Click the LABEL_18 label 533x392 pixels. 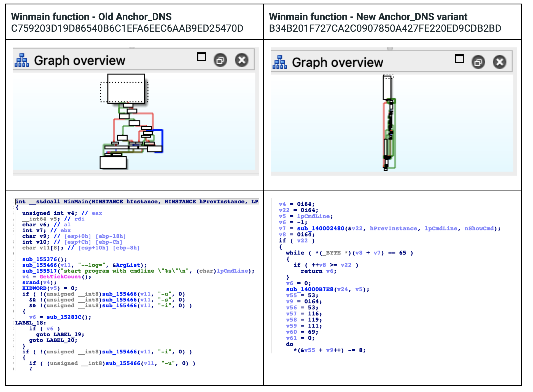point(31,323)
